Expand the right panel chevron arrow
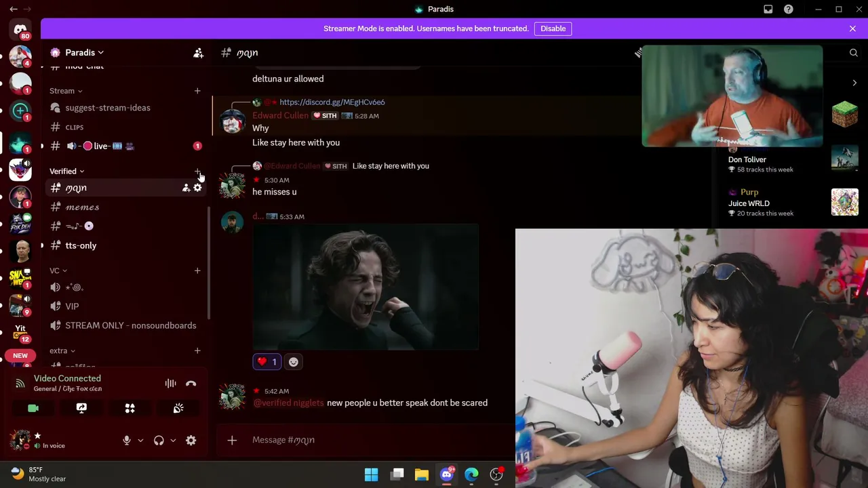This screenshot has width=868, height=488. tap(854, 83)
